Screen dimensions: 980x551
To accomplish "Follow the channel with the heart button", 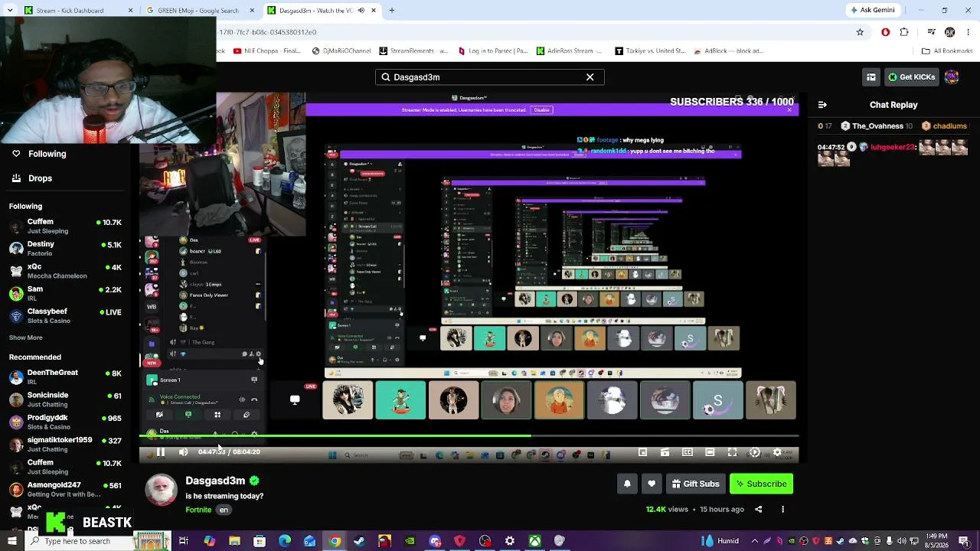I will click(x=652, y=484).
